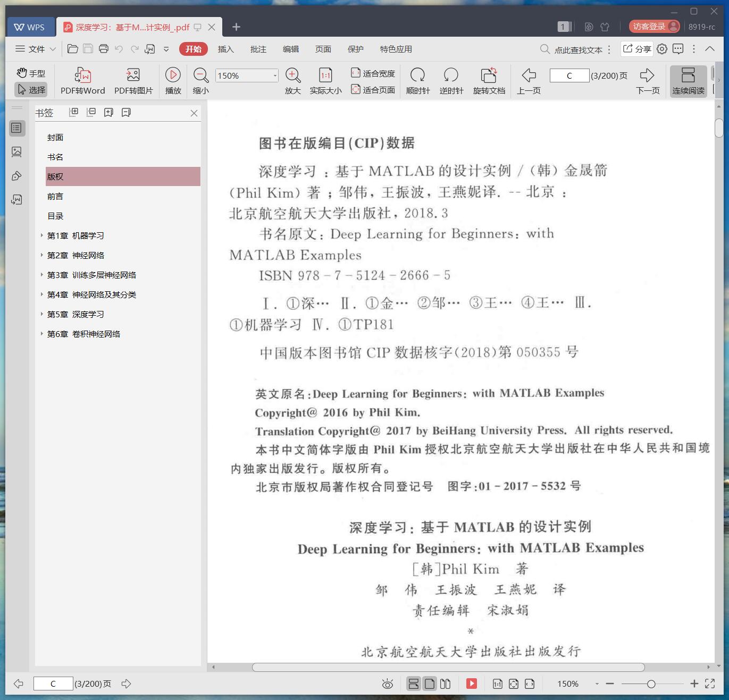The height and width of the screenshot is (700, 729).
Task: Increase zoom with status bar plus button
Action: [694, 684]
